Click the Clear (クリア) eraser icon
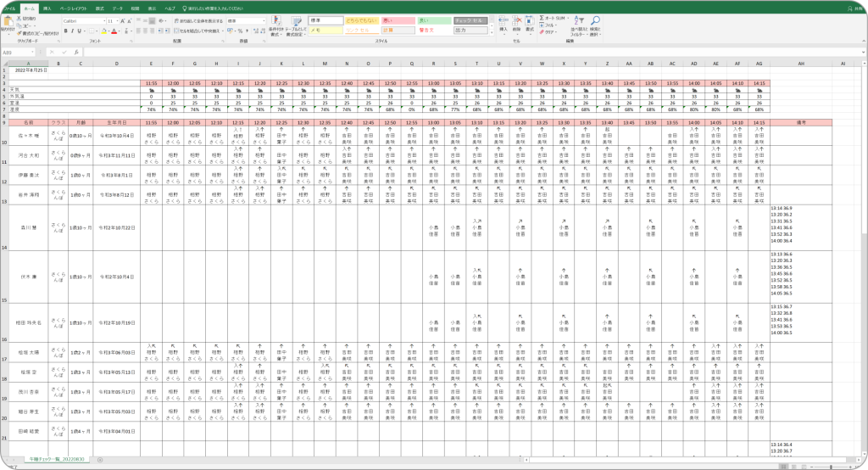This screenshot has height=470, width=868. (542, 32)
